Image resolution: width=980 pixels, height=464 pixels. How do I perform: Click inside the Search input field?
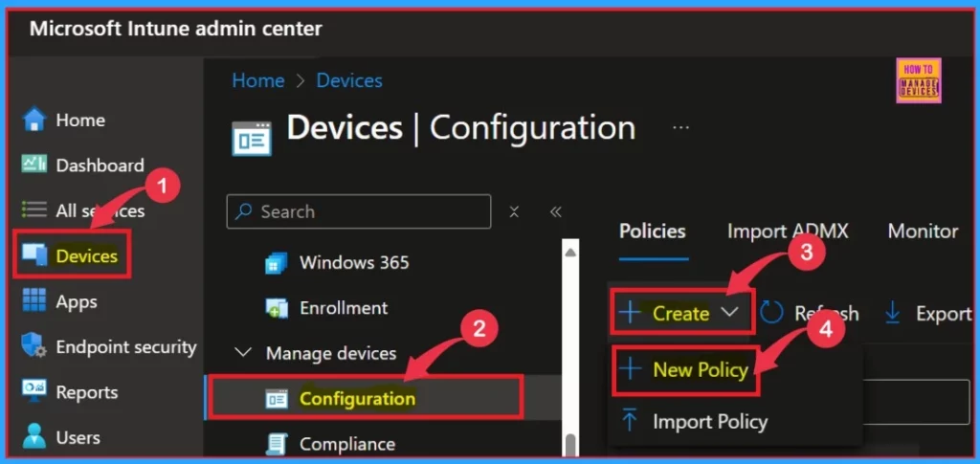(x=359, y=211)
